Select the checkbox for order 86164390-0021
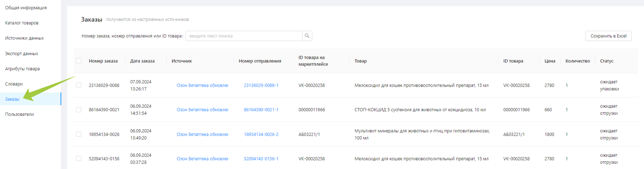 point(79,110)
